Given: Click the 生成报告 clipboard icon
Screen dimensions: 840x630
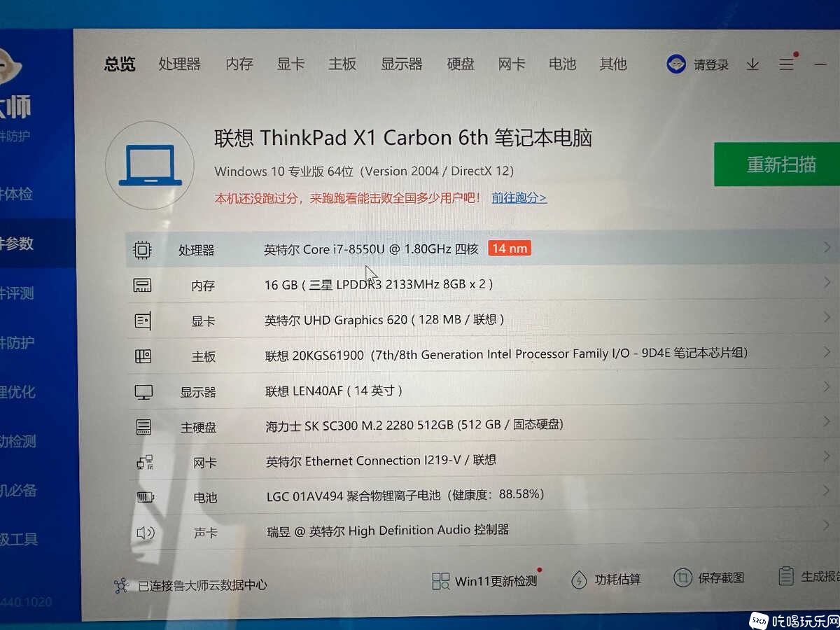Looking at the screenshot, I should 786,576.
